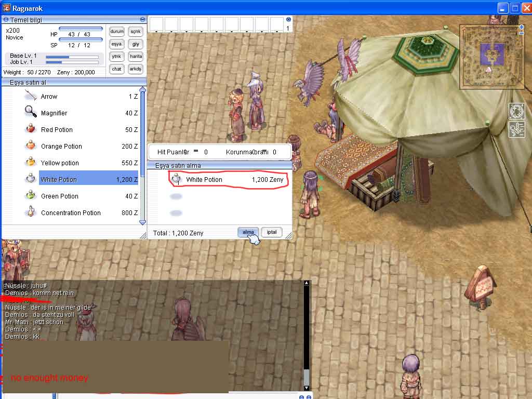532x399 pixels.
Task: Select the Concentration Potion icon
Action: (x=31, y=211)
